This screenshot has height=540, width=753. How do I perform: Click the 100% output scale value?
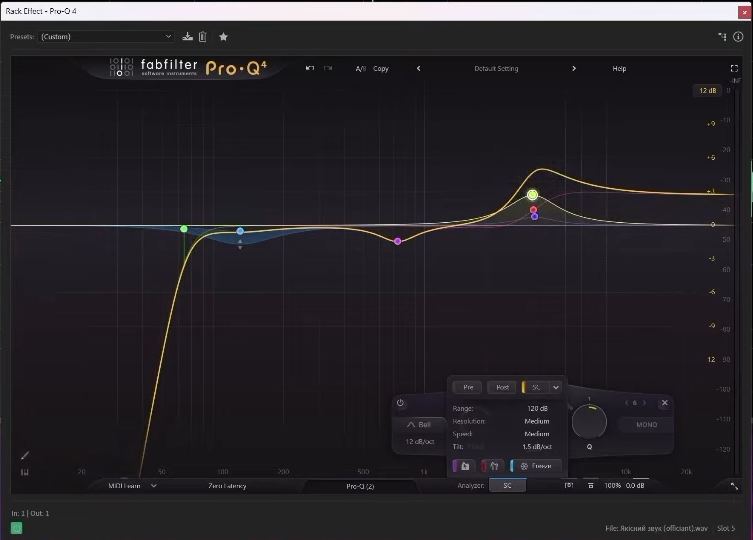tap(612, 485)
